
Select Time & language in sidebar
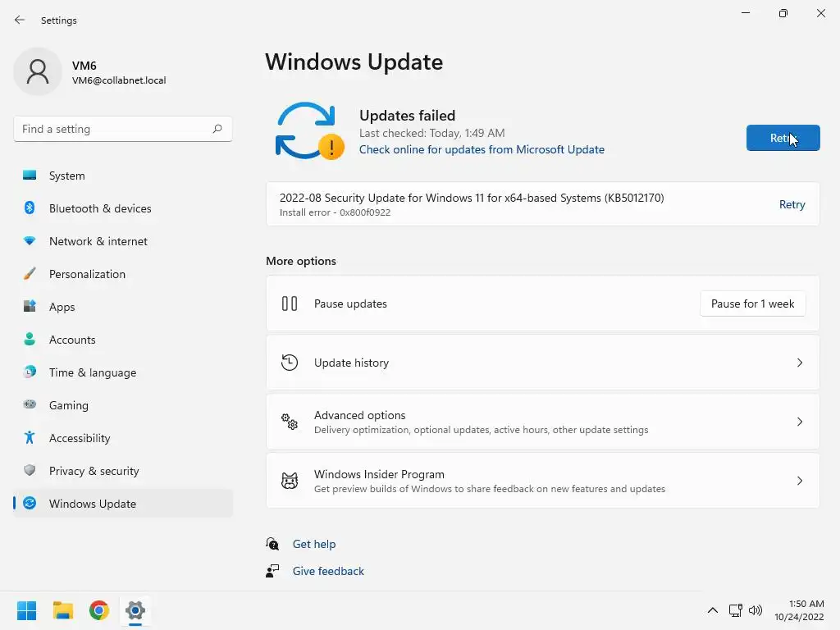[93, 372]
